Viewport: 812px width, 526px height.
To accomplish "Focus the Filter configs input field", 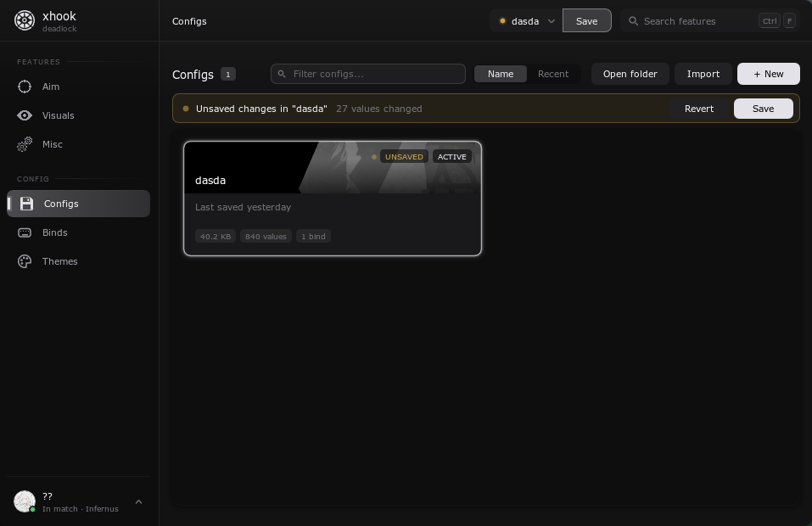I will pyautogui.click(x=367, y=74).
